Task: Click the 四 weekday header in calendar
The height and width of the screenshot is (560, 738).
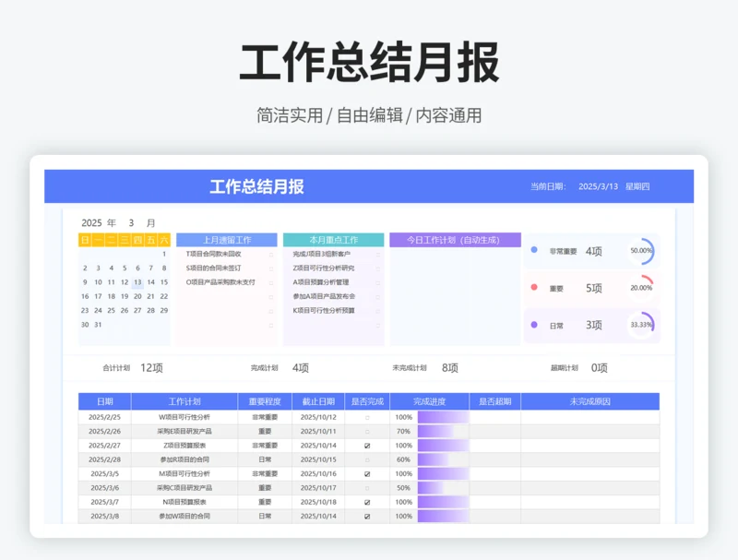Action: pyautogui.click(x=137, y=240)
